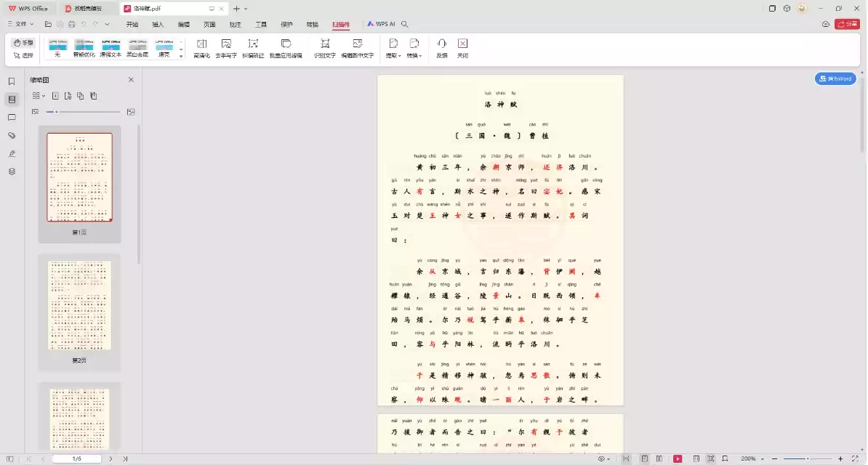Jump to the last page arrow

(x=125, y=458)
